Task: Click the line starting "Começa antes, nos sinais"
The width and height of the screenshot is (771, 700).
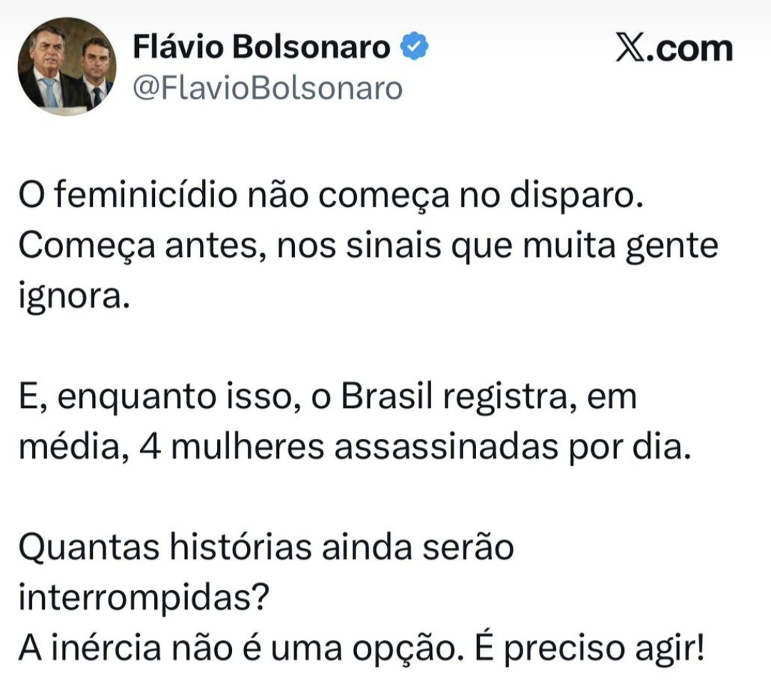Action: (x=367, y=245)
